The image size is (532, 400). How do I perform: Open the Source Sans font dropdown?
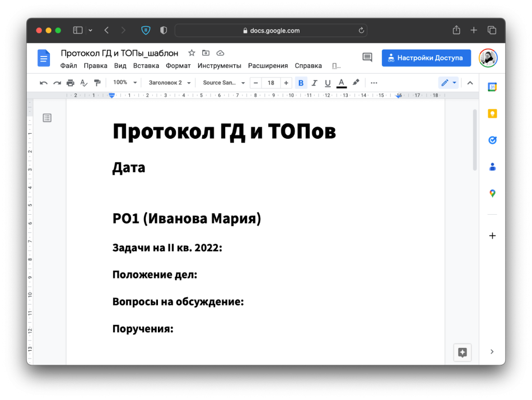[223, 83]
